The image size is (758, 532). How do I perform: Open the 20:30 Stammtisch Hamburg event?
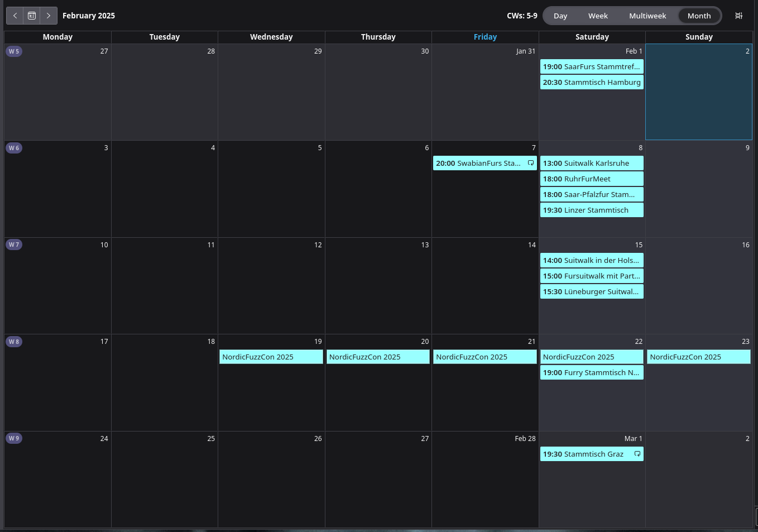[592, 82]
